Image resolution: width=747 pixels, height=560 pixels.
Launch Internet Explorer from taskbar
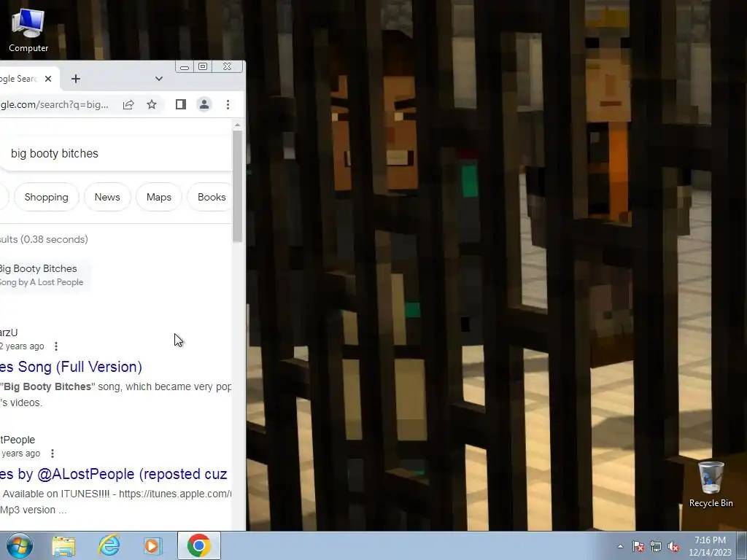tap(109, 545)
